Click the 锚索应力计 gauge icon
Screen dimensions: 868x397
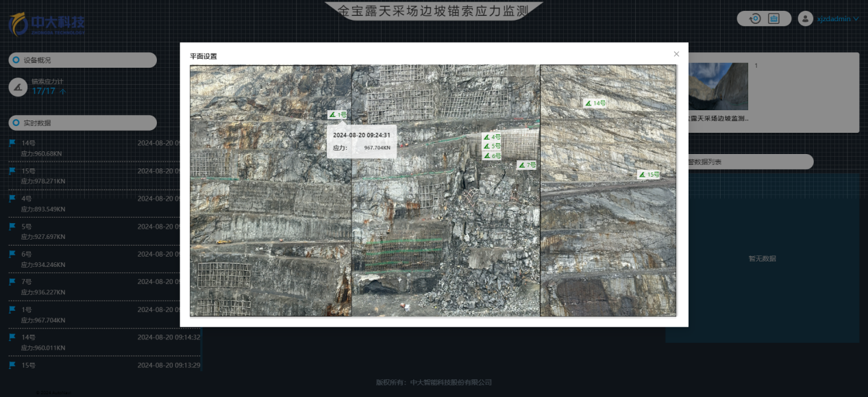[x=19, y=87]
